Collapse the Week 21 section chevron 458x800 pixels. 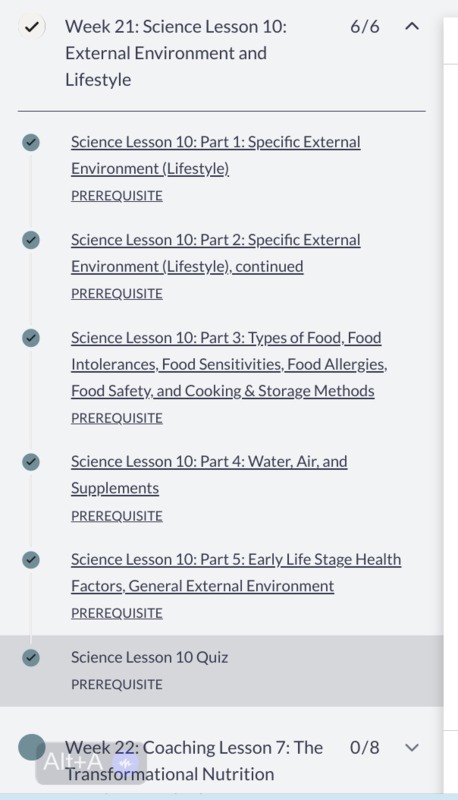pyautogui.click(x=412, y=27)
